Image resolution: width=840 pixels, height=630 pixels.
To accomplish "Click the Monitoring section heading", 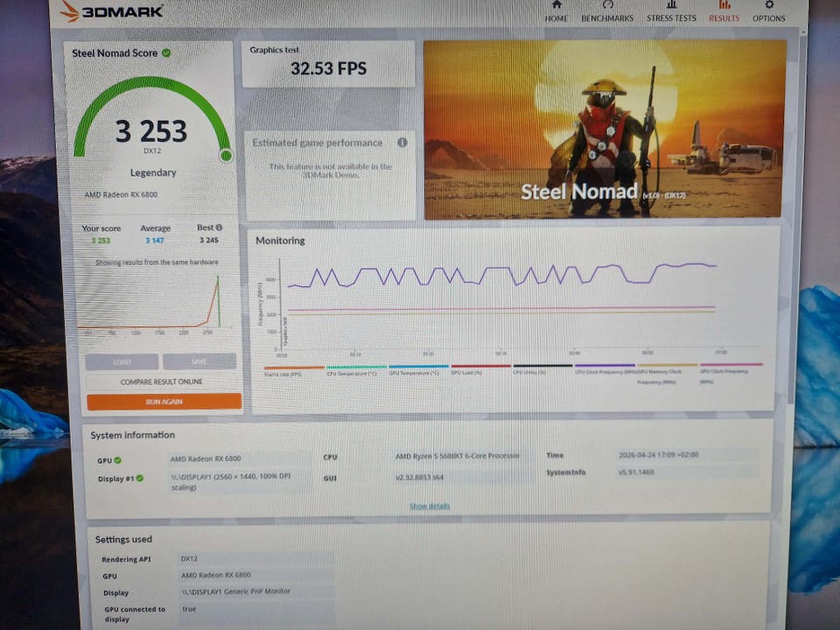I will [280, 241].
